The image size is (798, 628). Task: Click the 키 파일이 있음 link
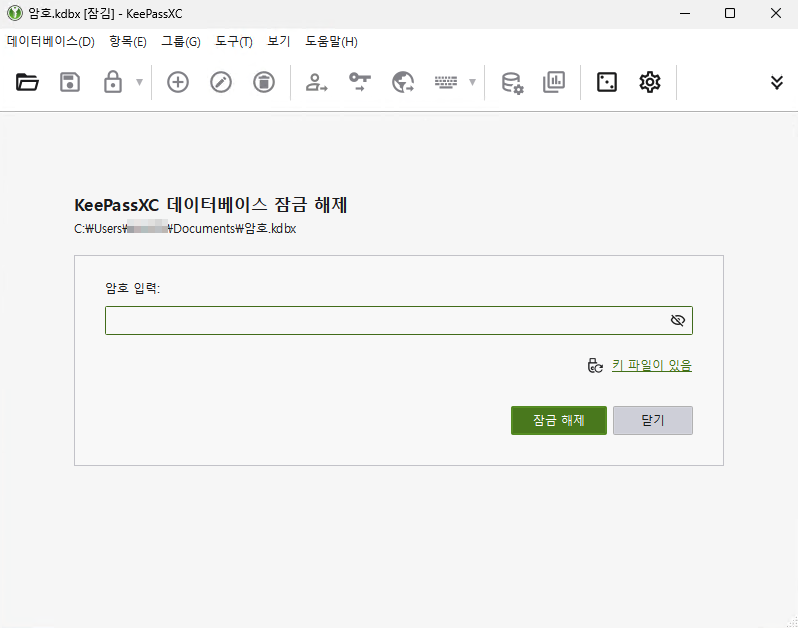[651, 366]
